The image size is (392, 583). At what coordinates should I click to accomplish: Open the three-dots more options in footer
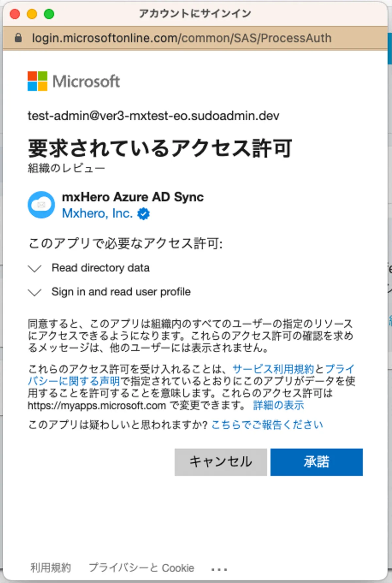pyautogui.click(x=219, y=570)
